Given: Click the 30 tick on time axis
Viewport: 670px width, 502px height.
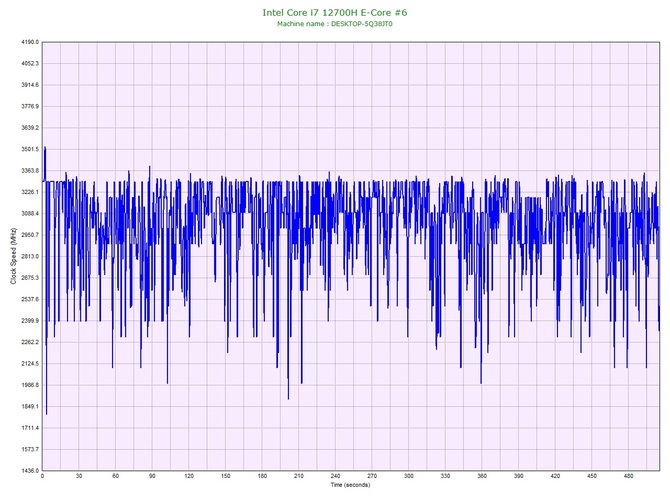Looking at the screenshot, I should click(x=79, y=476).
